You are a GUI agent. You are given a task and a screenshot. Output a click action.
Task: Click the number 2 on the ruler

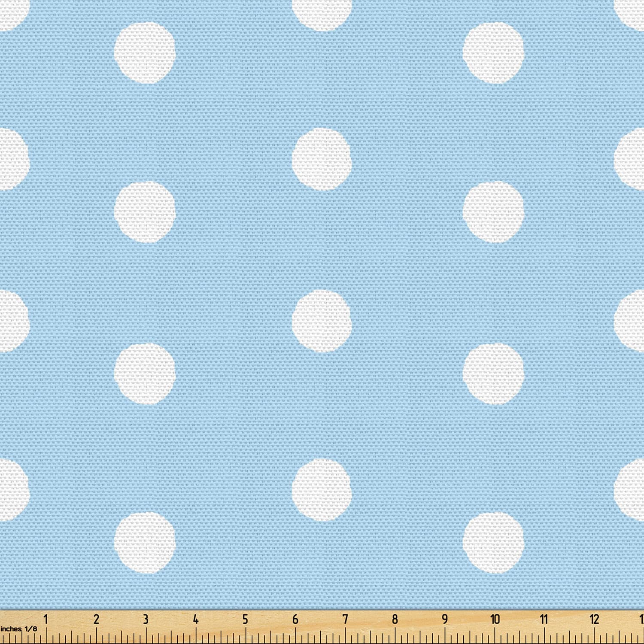click(96, 619)
